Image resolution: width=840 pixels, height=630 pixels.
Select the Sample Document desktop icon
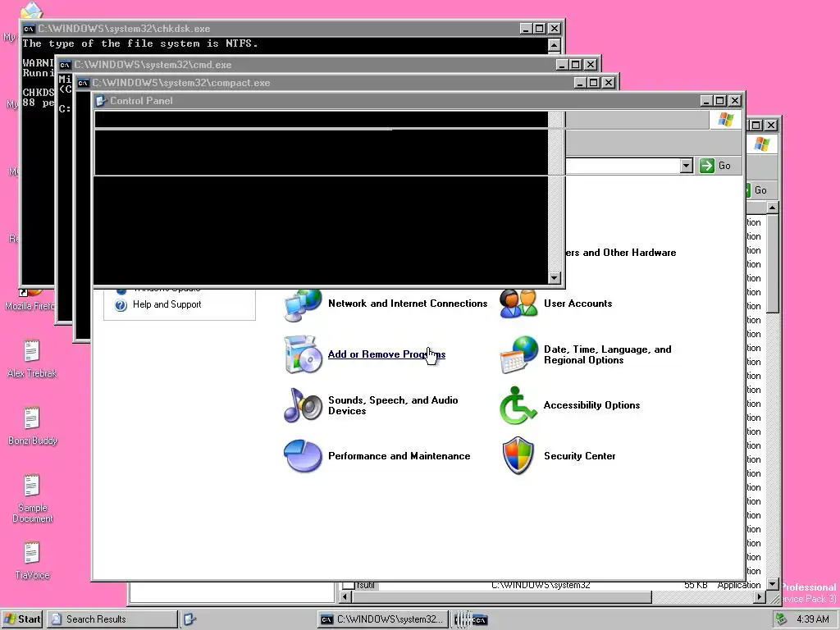32,486
